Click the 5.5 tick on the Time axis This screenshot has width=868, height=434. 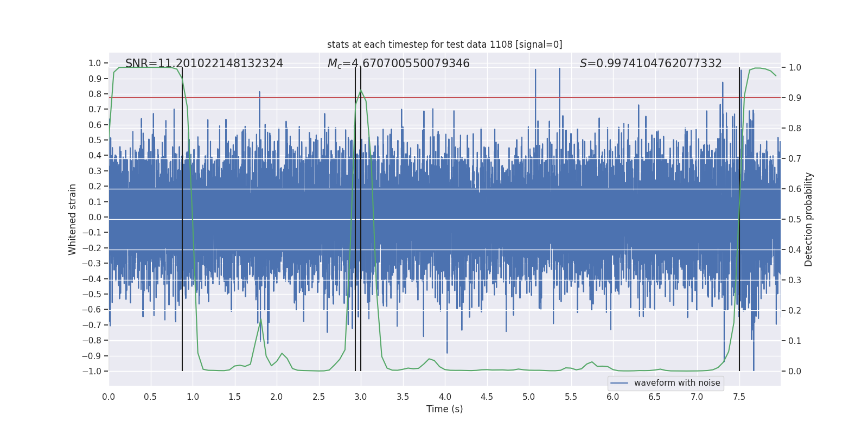tap(571, 397)
